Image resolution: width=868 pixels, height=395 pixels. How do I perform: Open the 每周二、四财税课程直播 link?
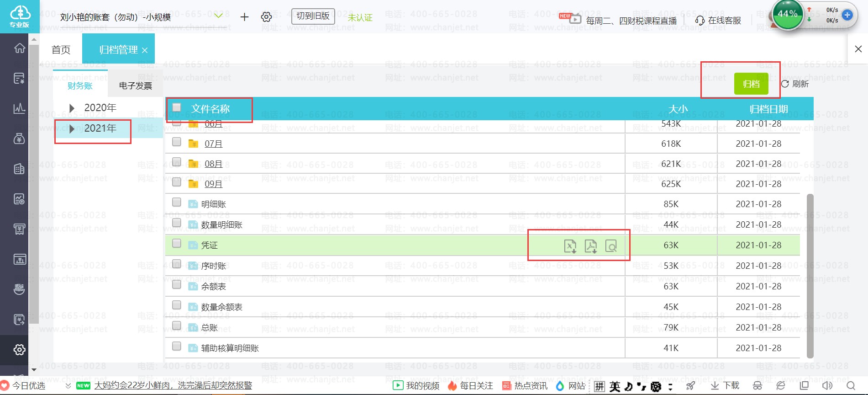[x=631, y=21]
